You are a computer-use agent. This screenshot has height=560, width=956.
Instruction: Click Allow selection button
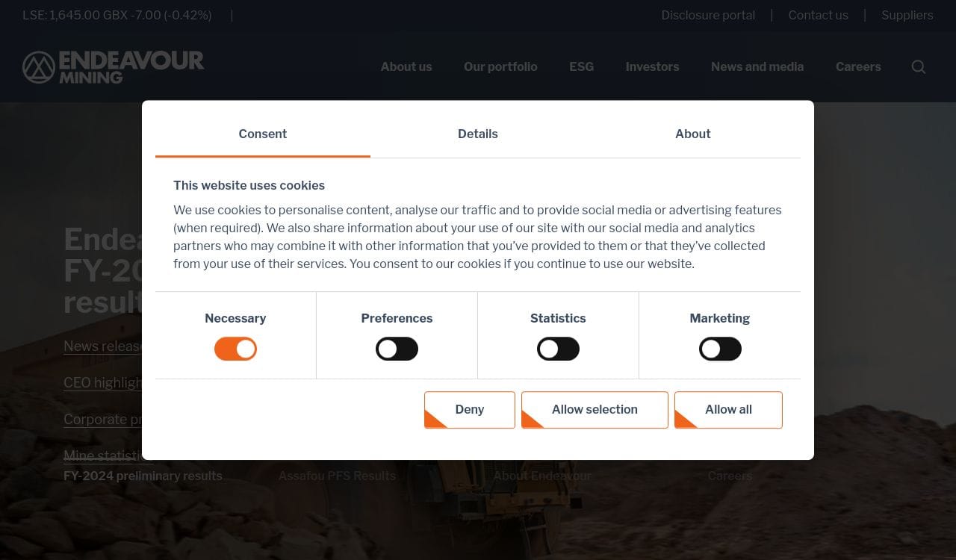(595, 410)
